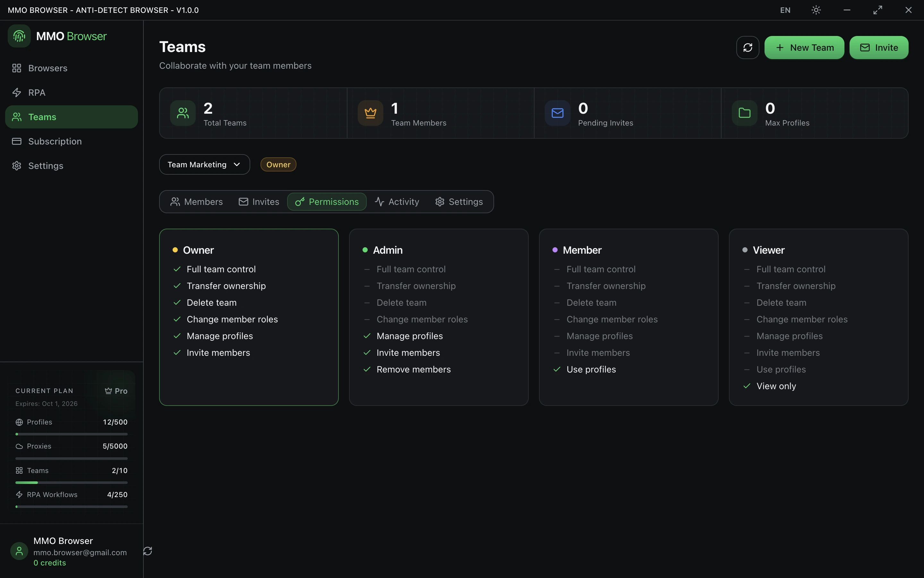Click the Proxies cloud icon
Image resolution: width=924 pixels, height=578 pixels.
click(x=19, y=446)
